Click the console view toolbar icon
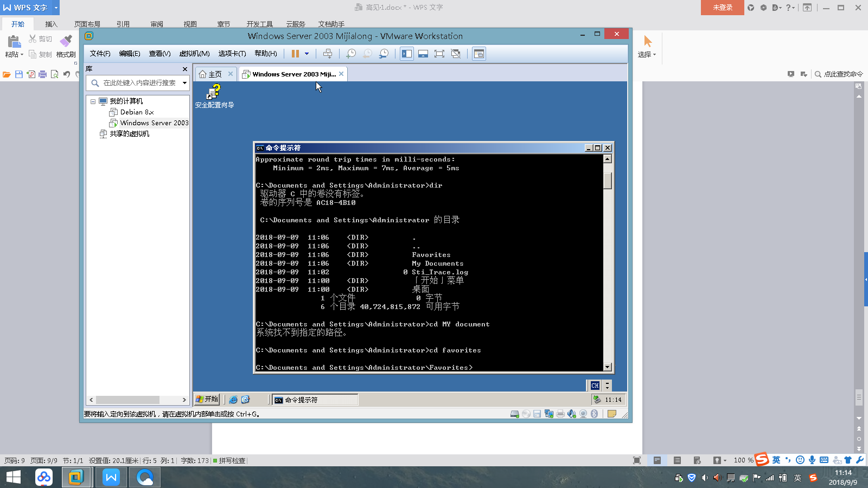868x488 pixels. (478, 54)
